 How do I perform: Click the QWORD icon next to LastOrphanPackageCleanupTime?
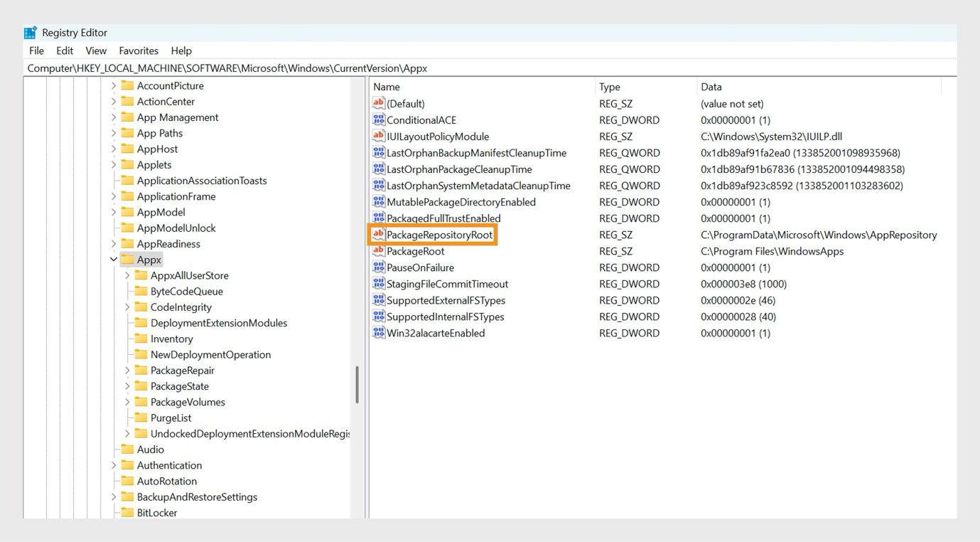coord(379,169)
